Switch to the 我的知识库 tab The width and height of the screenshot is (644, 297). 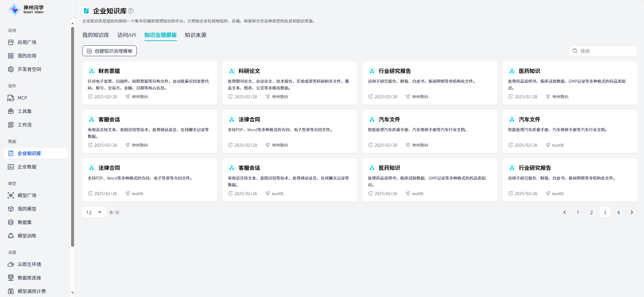(96, 35)
